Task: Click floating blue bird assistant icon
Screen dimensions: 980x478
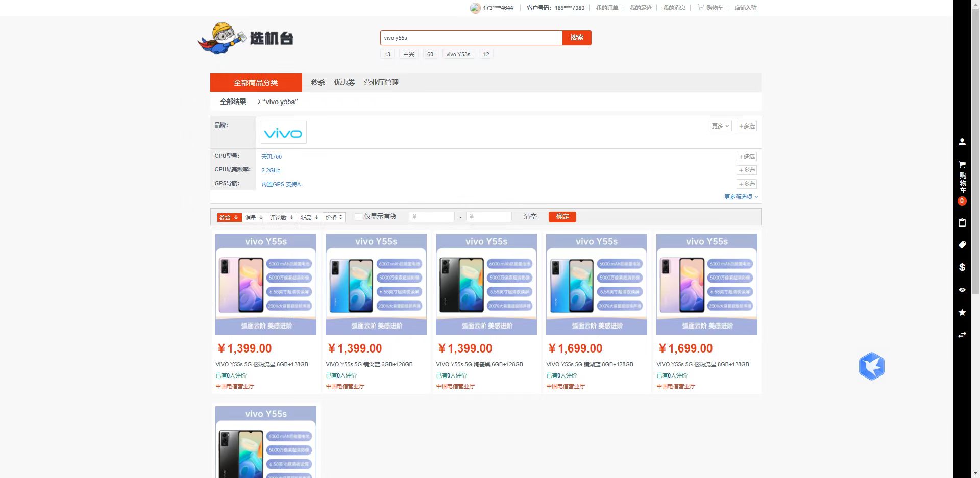Action: [872, 366]
